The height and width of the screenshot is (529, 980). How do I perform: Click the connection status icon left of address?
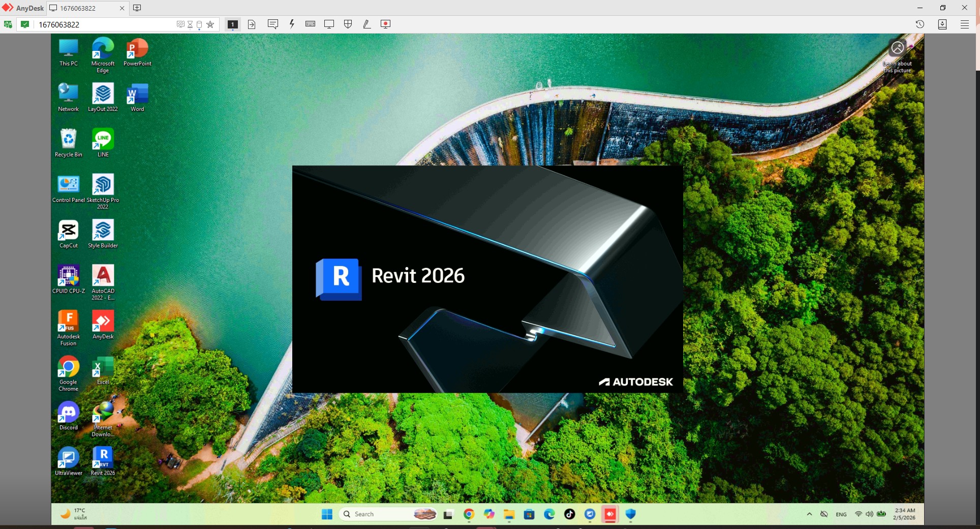click(25, 24)
